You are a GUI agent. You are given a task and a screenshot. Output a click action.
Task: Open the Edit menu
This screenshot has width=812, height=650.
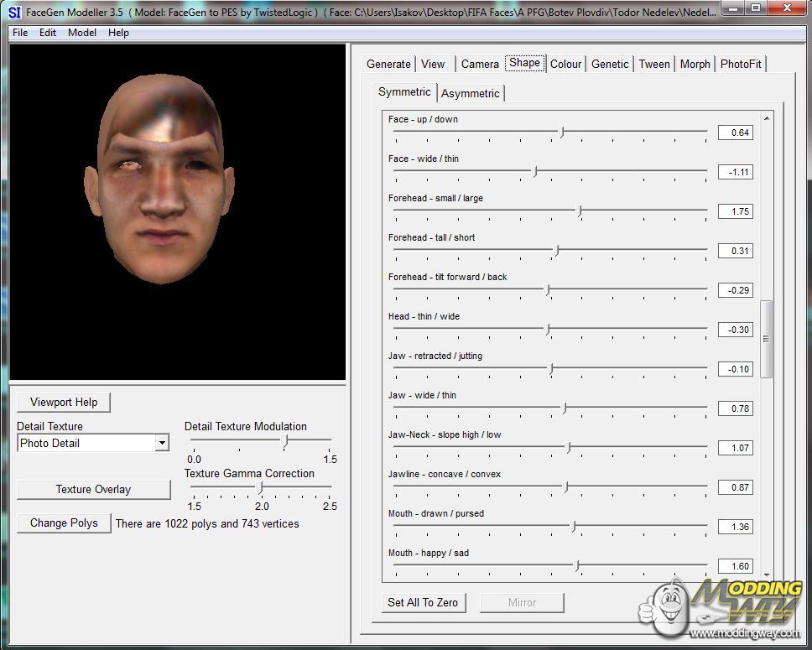point(48,33)
